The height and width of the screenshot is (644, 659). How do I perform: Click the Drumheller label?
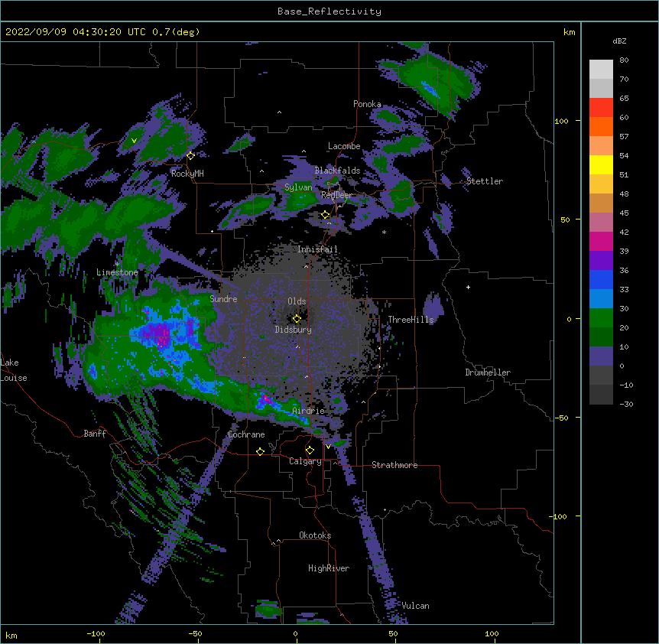tap(488, 372)
